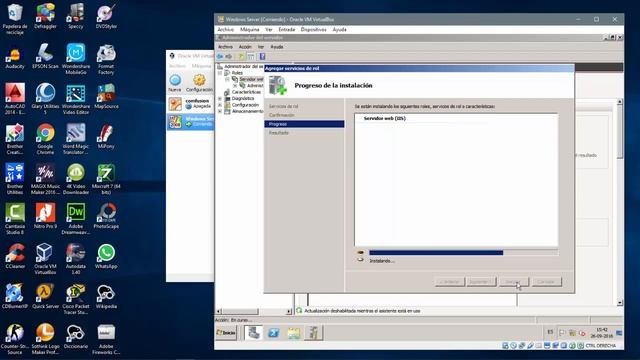Select the confusion VM in VirtualBox list
Image resolution: width=640 pixels, height=360 pixels.
[x=191, y=104]
